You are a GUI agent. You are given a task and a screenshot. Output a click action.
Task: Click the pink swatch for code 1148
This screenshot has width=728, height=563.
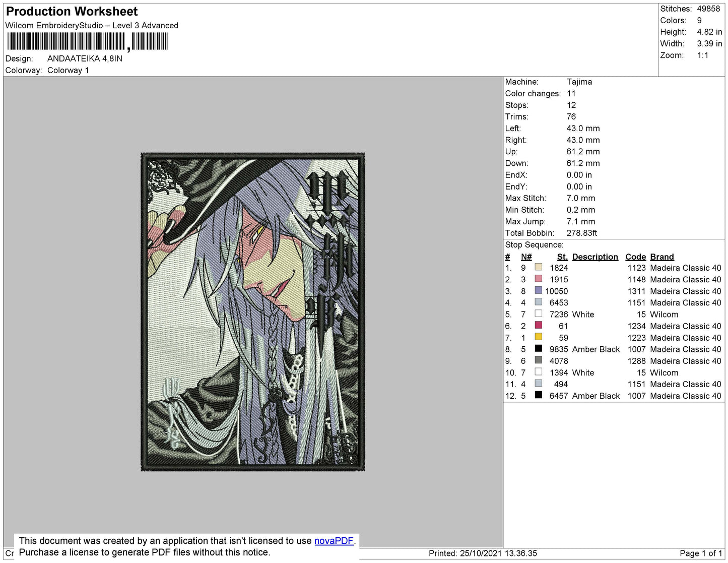pos(539,279)
